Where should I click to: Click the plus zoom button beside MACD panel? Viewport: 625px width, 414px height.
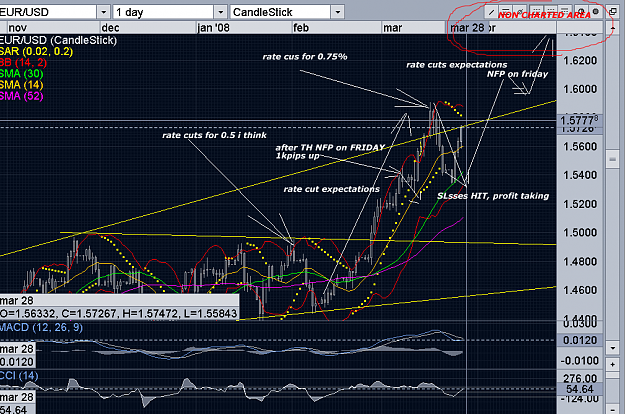click(613, 364)
